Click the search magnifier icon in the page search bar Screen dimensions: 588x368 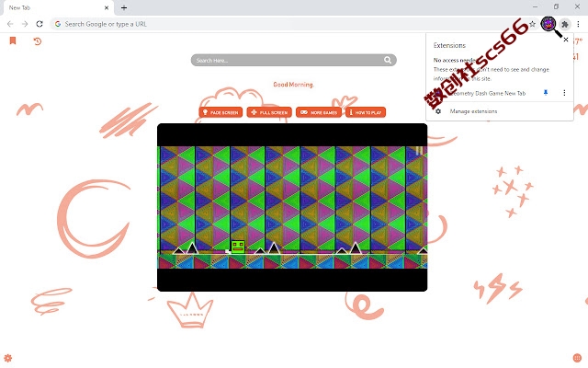(388, 60)
